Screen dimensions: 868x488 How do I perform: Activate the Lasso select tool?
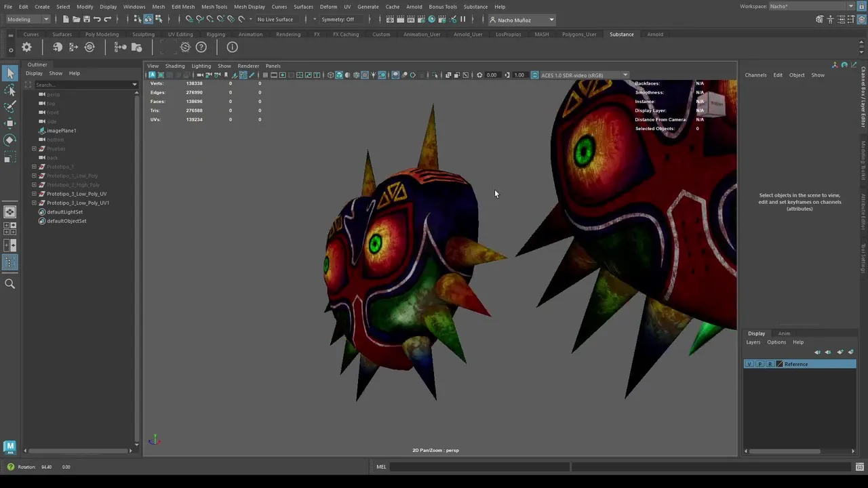click(x=10, y=90)
